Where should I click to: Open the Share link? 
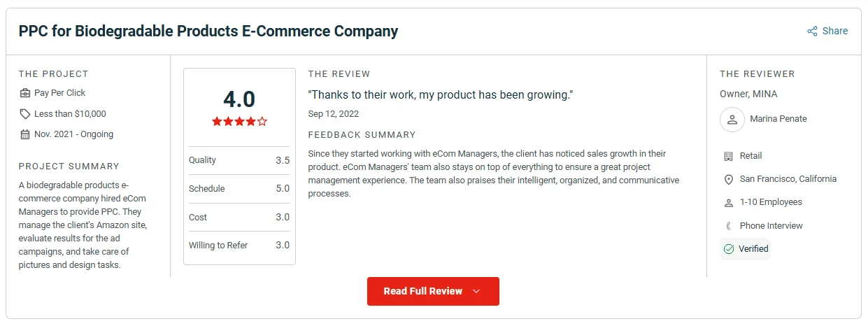tap(834, 31)
